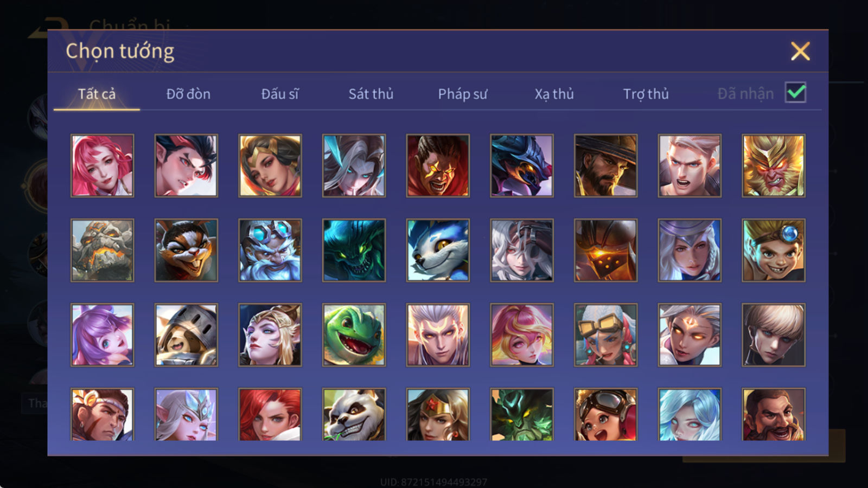Choose the pink-haired girl hero portrait
868x488 pixels.
[102, 165]
